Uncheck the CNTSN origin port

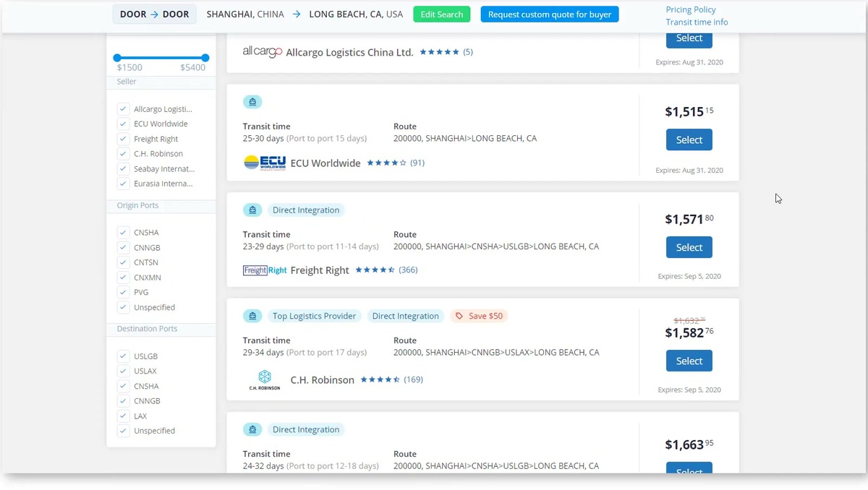[123, 262]
